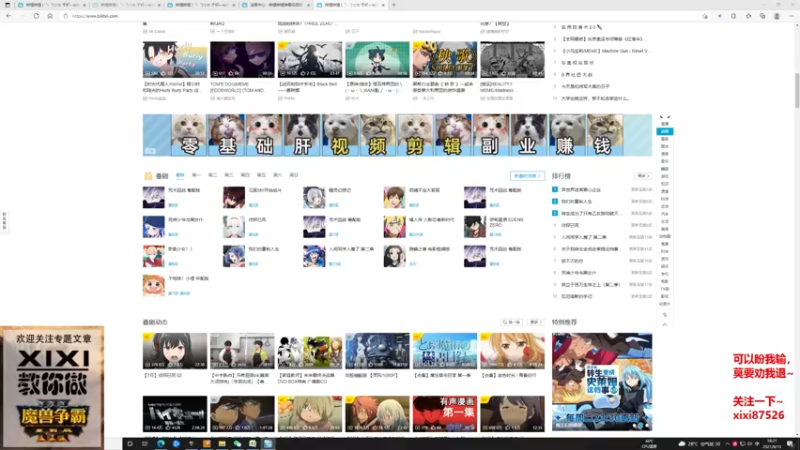Screen dimensions: 800x450
Task: Select the 周四 tab in 番剧 section
Action: (245, 175)
